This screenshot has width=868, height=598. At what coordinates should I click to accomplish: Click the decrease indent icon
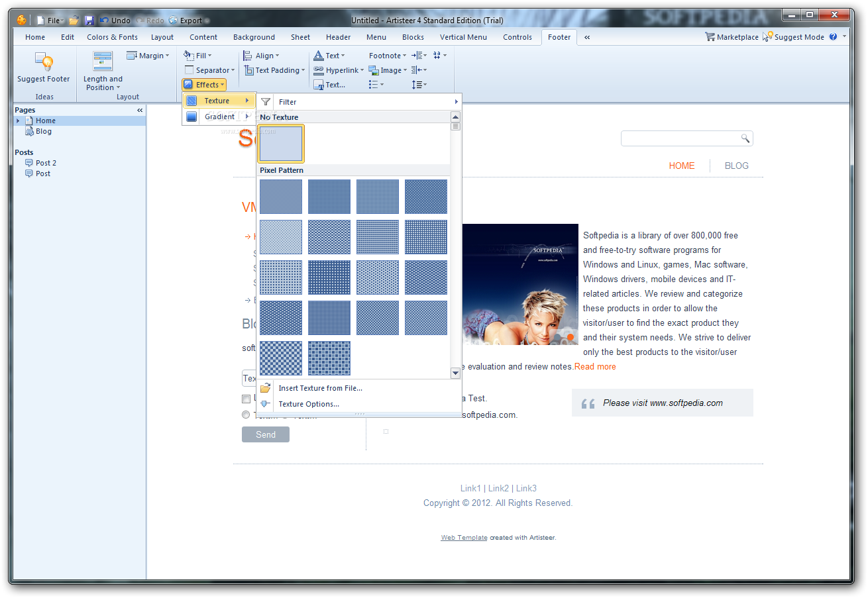pos(417,70)
